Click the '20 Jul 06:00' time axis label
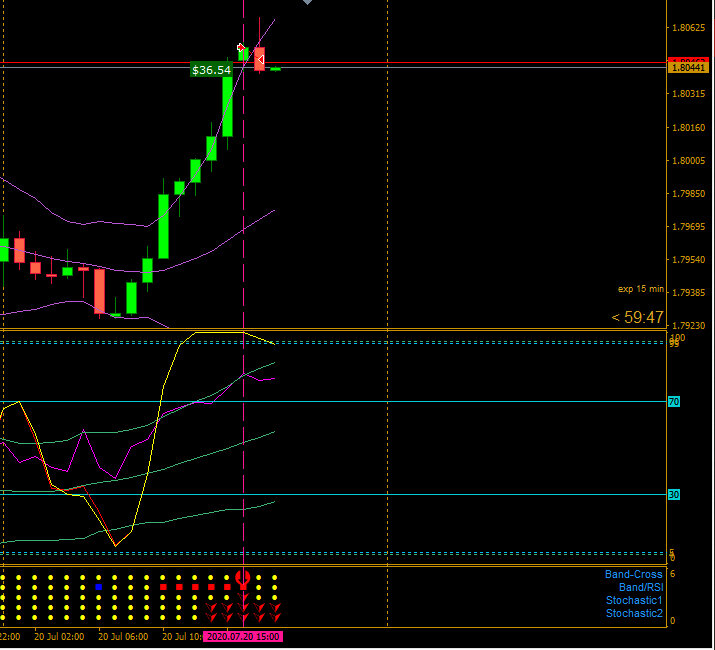The width and height of the screenshot is (715, 650). pos(123,637)
